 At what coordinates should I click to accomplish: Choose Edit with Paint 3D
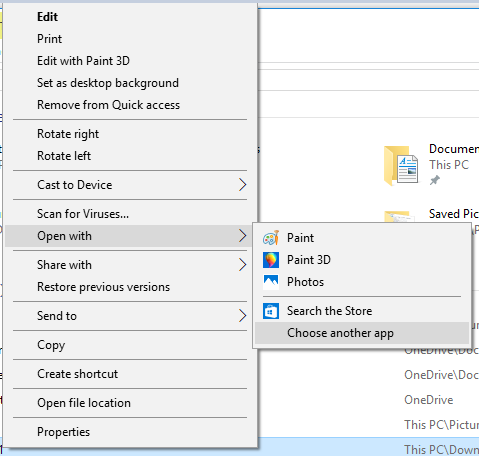click(x=130, y=61)
